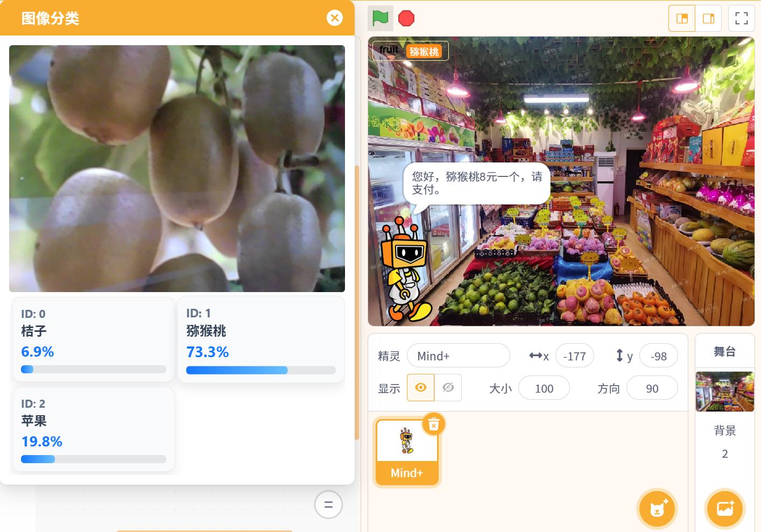Viewport: 761px width, 532px height.
Task: Open the 方向 direction field
Action: (x=652, y=388)
